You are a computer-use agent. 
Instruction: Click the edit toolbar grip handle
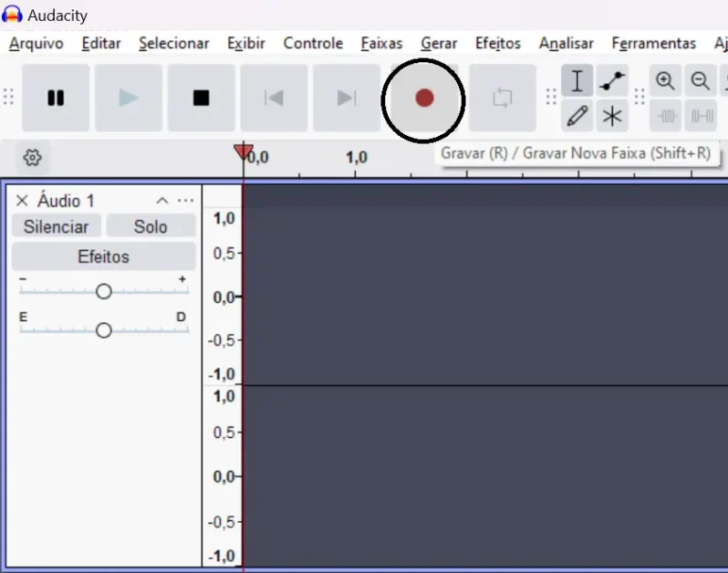coord(640,97)
